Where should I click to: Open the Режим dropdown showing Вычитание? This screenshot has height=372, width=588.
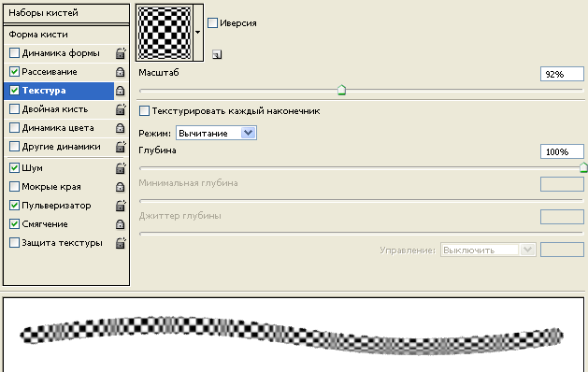coord(216,133)
